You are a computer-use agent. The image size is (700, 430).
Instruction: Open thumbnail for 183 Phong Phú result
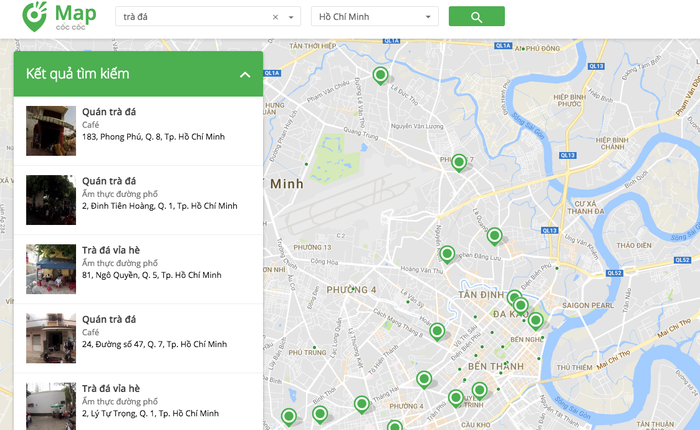click(x=51, y=131)
